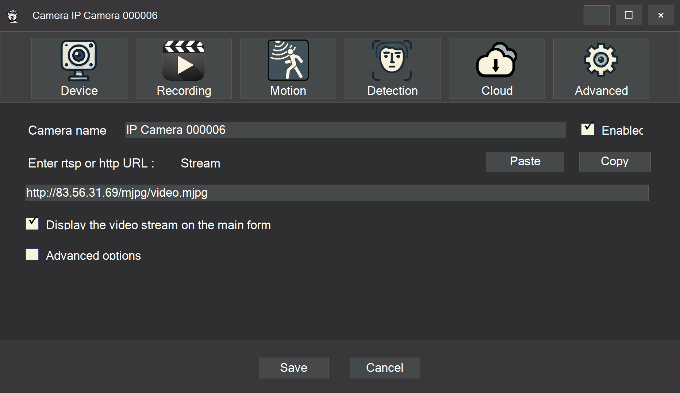Uncheck Display the video stream on main form
This screenshot has width=680, height=393.
(x=32, y=223)
